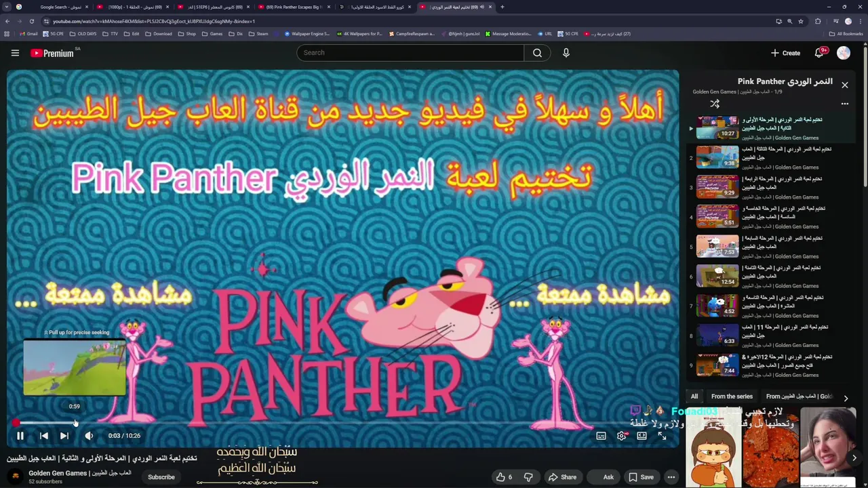Screen dimensions: 868x488
Task: Save the video to a playlist
Action: pos(641,477)
